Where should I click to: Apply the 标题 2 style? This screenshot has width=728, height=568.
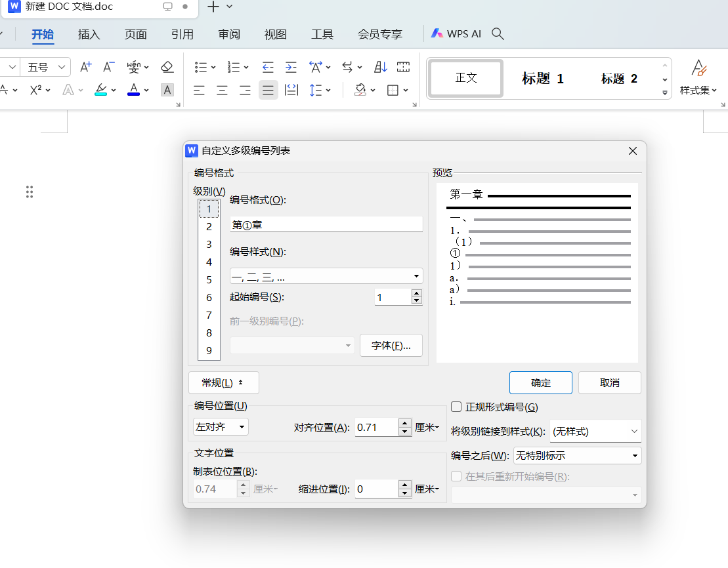pos(619,78)
